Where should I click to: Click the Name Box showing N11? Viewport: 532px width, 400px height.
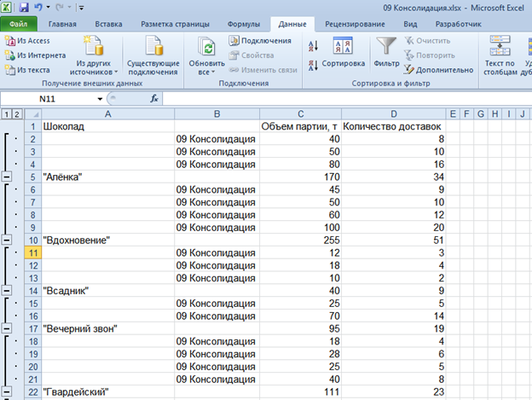pos(51,98)
